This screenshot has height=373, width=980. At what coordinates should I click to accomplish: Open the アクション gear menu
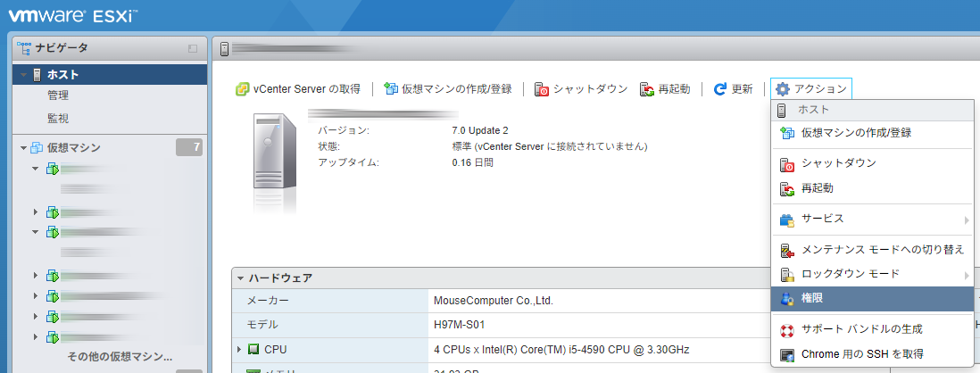tap(811, 88)
